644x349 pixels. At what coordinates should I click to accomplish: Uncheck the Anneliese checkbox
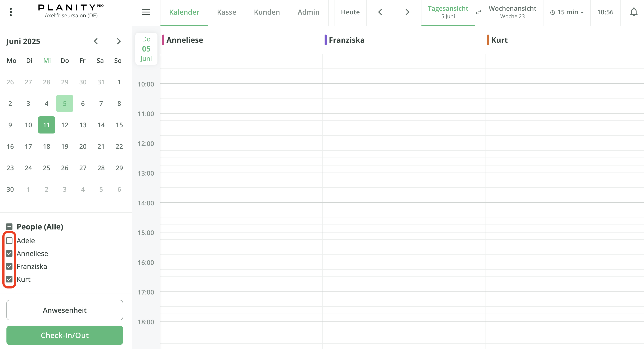tap(9, 253)
